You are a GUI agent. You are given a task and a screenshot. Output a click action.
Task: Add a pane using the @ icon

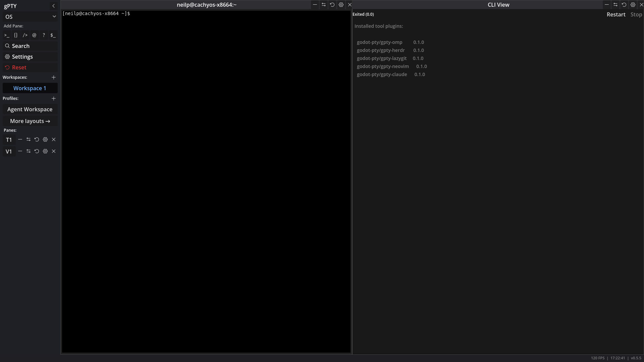click(34, 35)
